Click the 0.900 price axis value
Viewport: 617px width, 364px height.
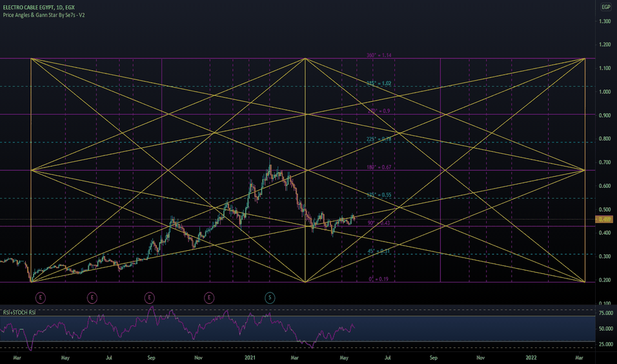pos(605,115)
